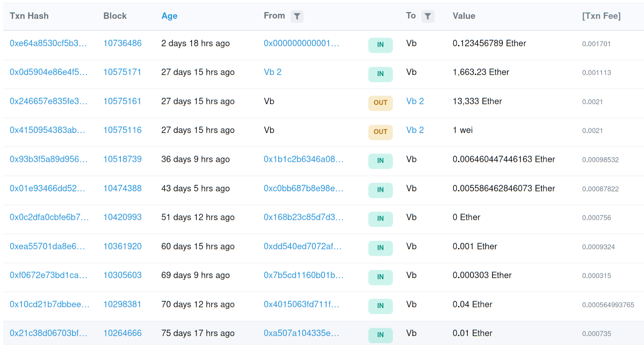
Task: Select the "2 days 18 hrs ago" age
Action: [196, 43]
